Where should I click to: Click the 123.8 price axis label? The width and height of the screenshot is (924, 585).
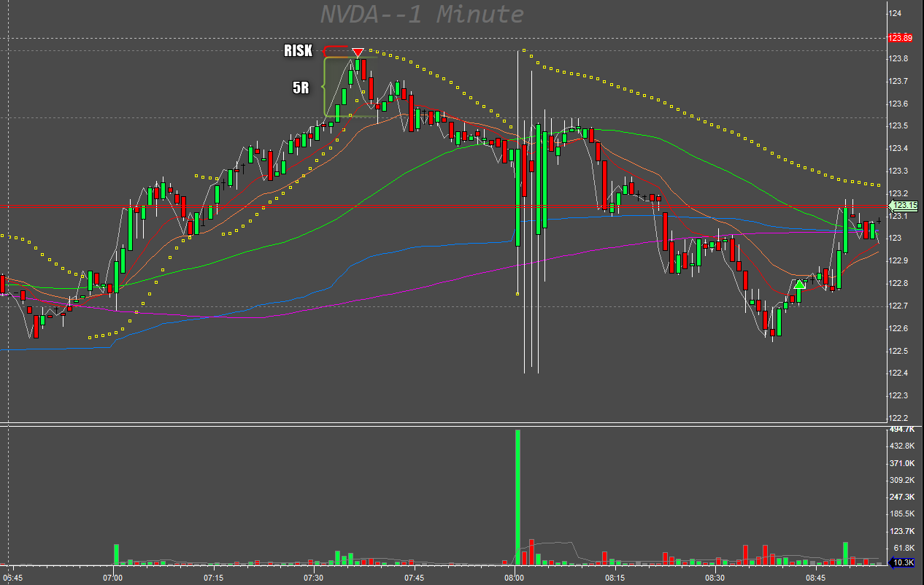[898, 58]
